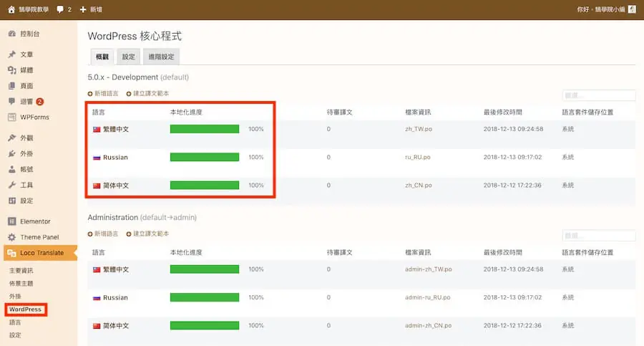This screenshot has width=644, height=346.
Task: Click the 建立譯文範本 plus icon under Administration
Action: coord(129,234)
